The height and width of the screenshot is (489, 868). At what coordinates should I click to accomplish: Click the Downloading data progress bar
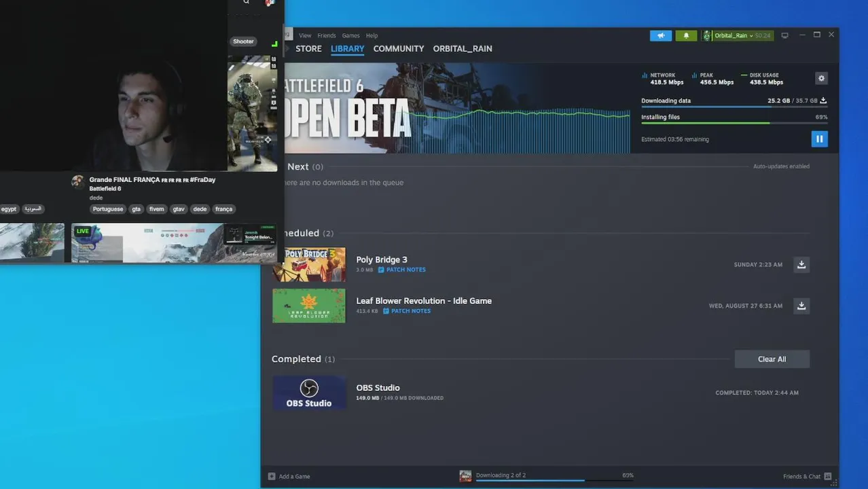734,107
